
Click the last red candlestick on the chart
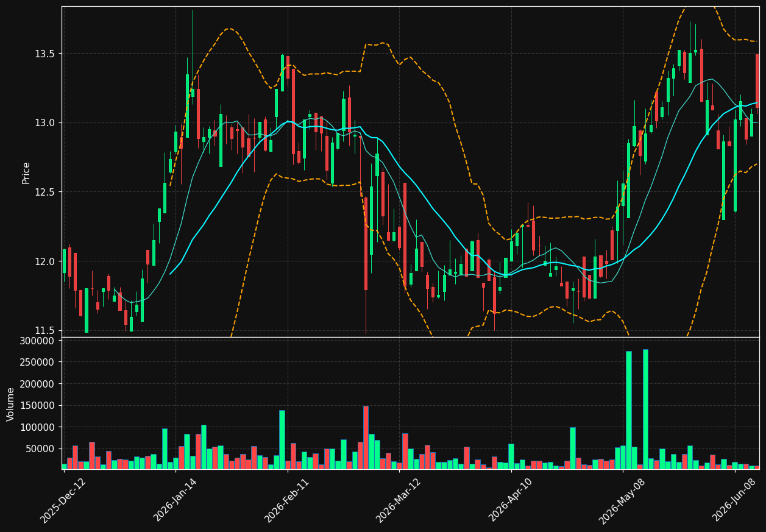click(x=757, y=81)
